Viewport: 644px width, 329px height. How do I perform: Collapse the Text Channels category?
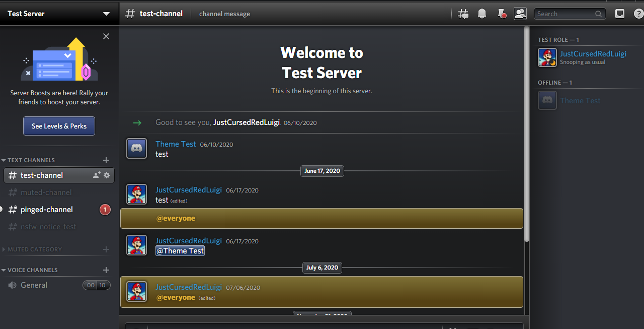tap(31, 160)
